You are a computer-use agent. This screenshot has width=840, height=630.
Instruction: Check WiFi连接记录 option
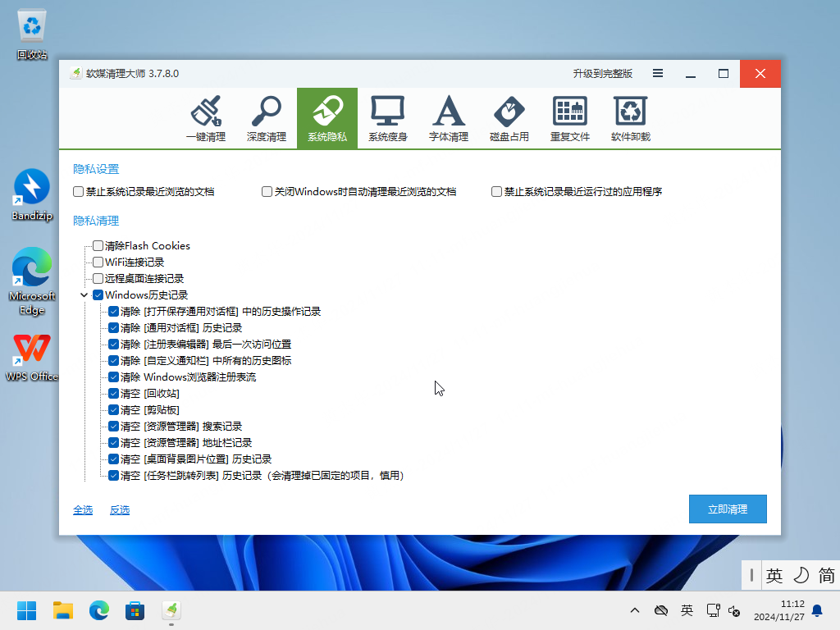[98, 262]
